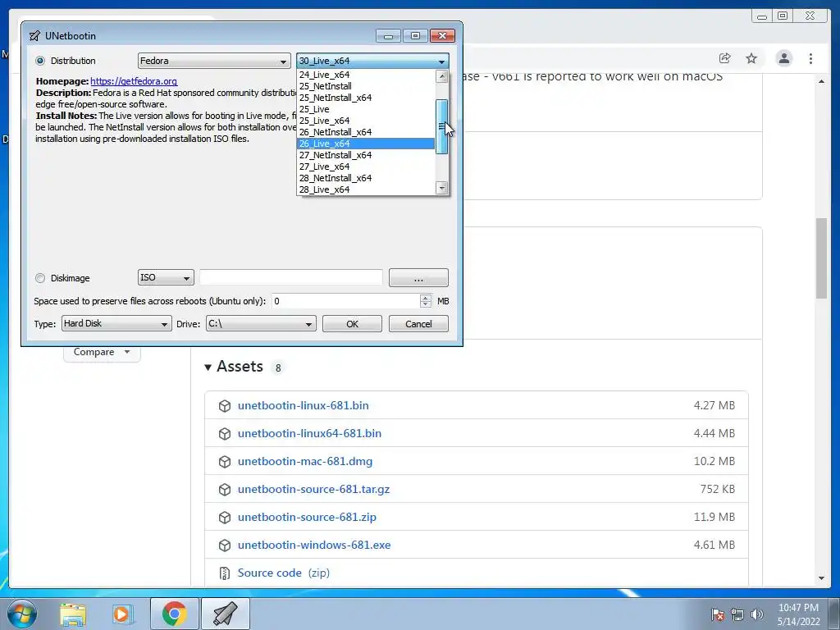Open the ISO diskimage type dropdown

coord(166,277)
